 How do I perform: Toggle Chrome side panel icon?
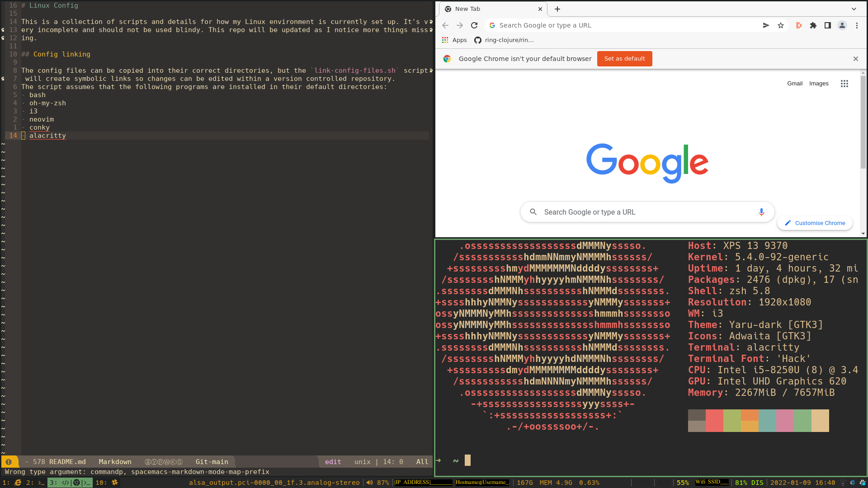click(x=827, y=26)
